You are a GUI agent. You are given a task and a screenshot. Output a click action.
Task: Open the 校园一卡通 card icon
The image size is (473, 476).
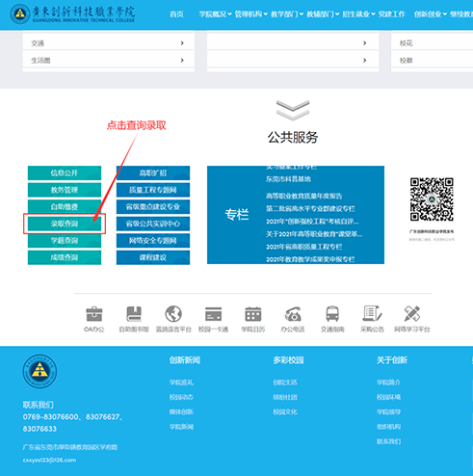[213, 314]
